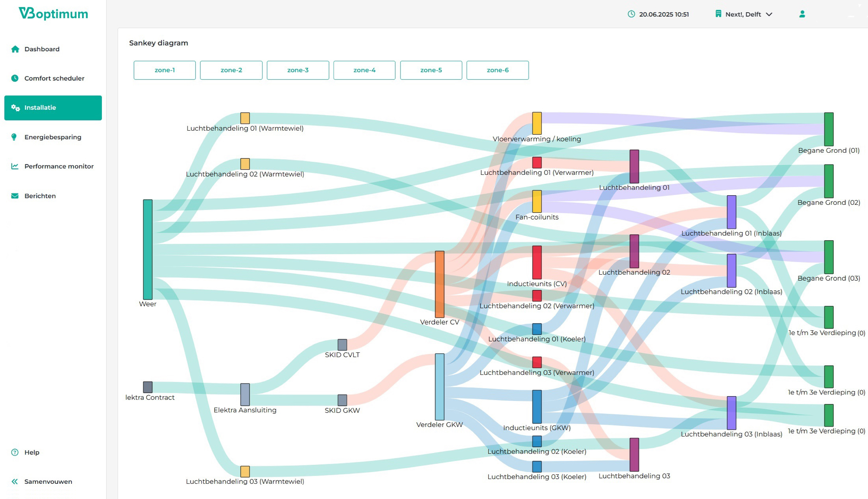The image size is (868, 499).
Task: Click the teal Weer Sankey node
Action: tap(148, 249)
